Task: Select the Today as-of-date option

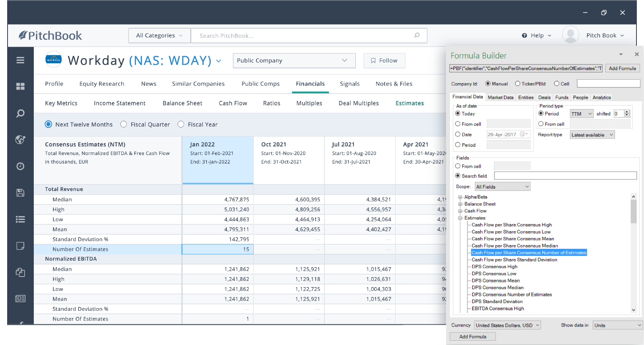Action: click(458, 113)
